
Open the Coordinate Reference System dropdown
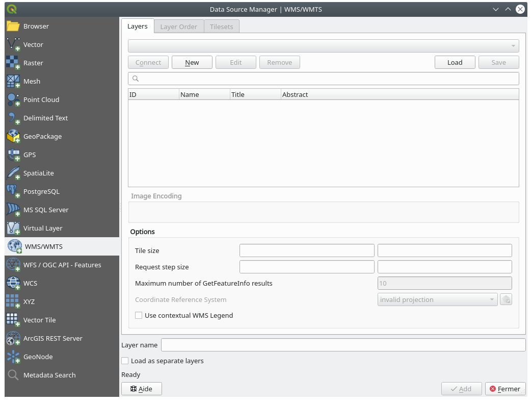coord(437,299)
